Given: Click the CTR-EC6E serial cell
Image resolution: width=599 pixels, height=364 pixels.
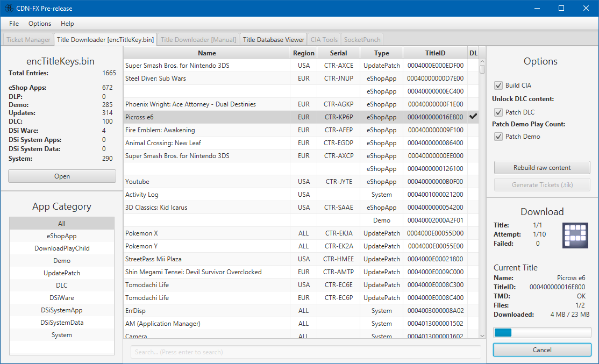Looking at the screenshot, I should click(338, 284).
